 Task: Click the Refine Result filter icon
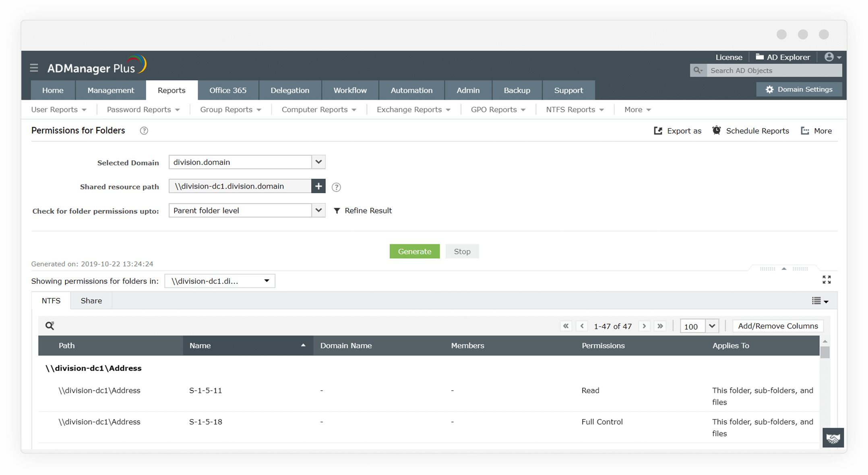(x=337, y=211)
